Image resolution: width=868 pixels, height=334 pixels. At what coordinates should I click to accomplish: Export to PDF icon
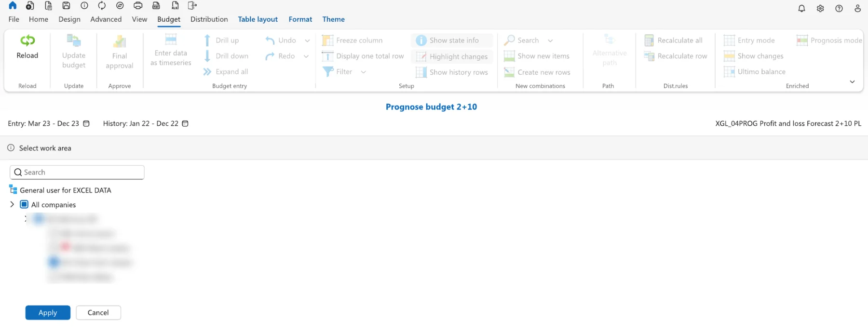pyautogui.click(x=156, y=6)
